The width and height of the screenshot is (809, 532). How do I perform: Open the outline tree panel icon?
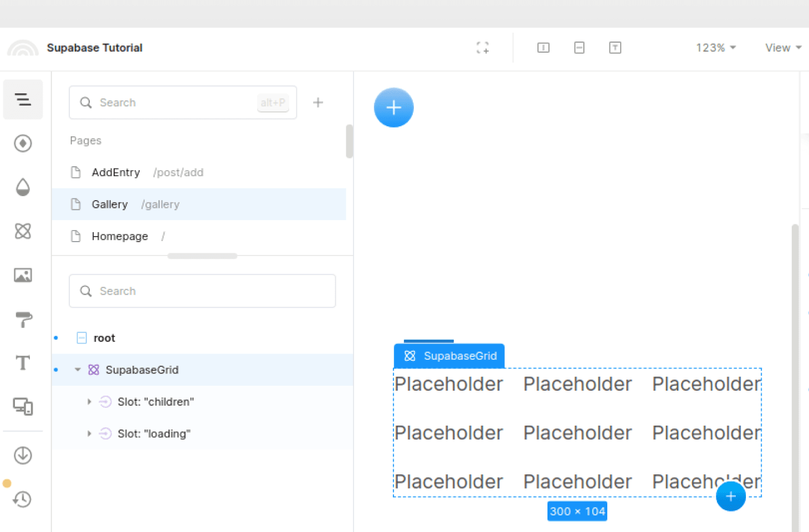[23, 100]
